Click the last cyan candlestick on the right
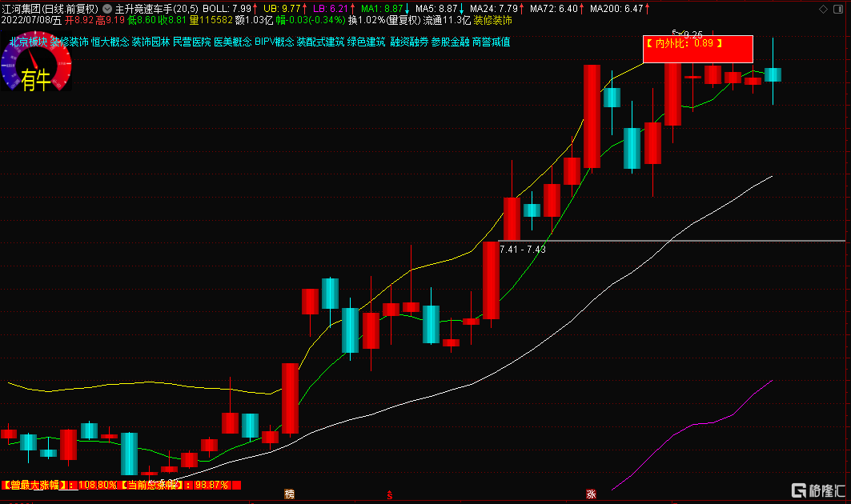 pyautogui.click(x=773, y=74)
